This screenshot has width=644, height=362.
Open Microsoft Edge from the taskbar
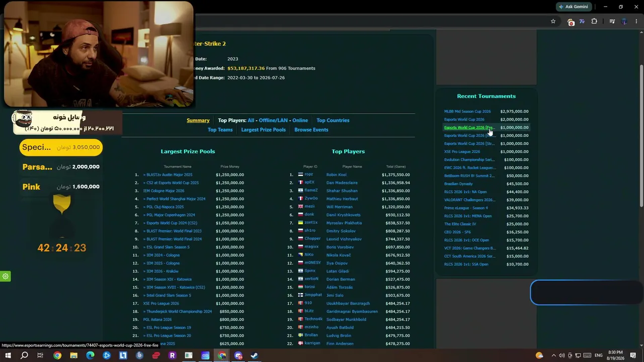(x=90, y=355)
